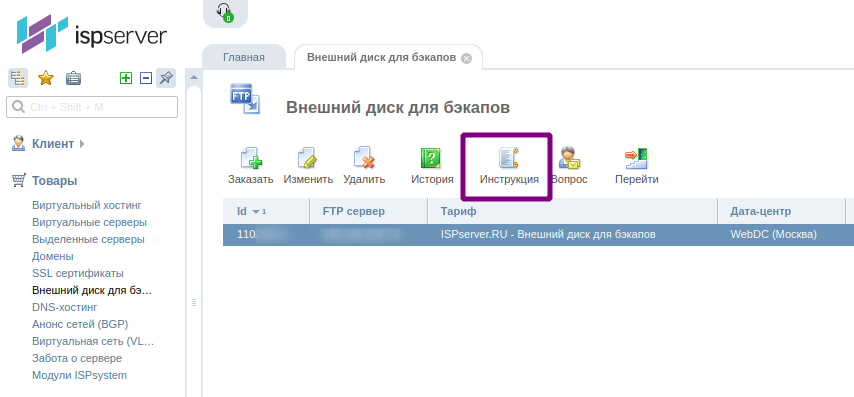Click the FTP page header icon

pos(245,99)
